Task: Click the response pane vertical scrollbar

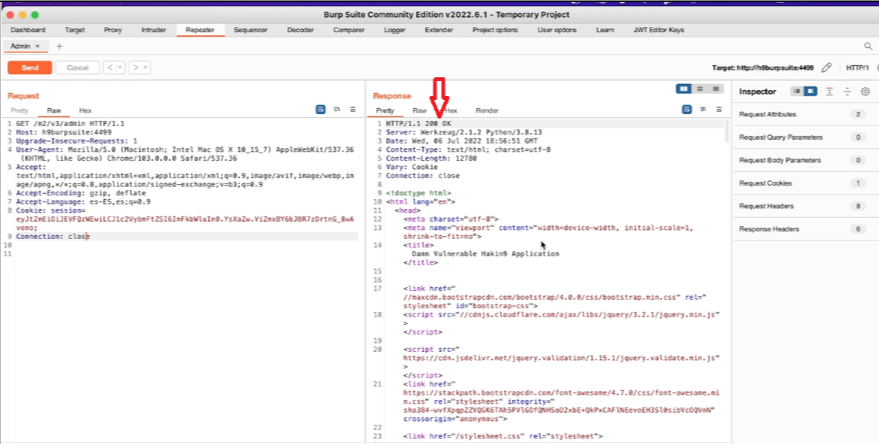Action: pyautogui.click(x=728, y=130)
